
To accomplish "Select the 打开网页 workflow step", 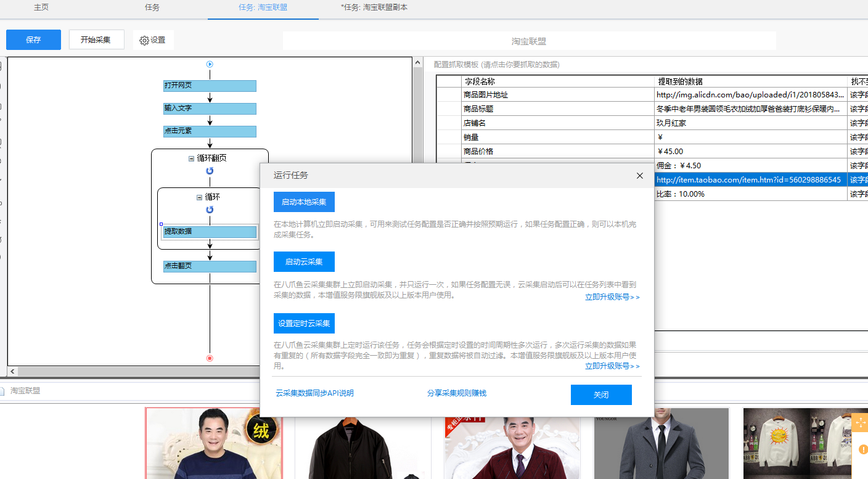I will pyautogui.click(x=210, y=86).
